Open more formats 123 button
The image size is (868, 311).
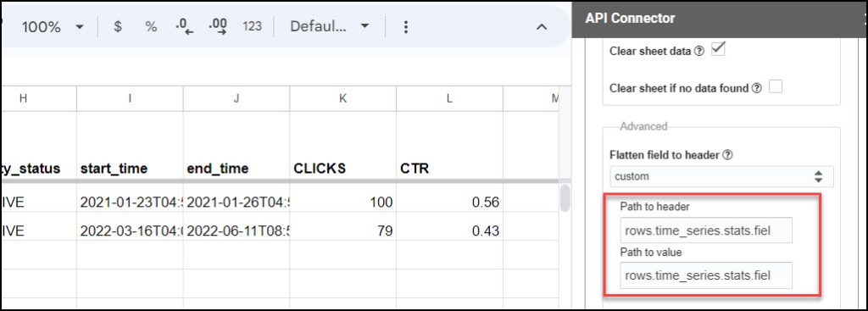click(x=252, y=26)
